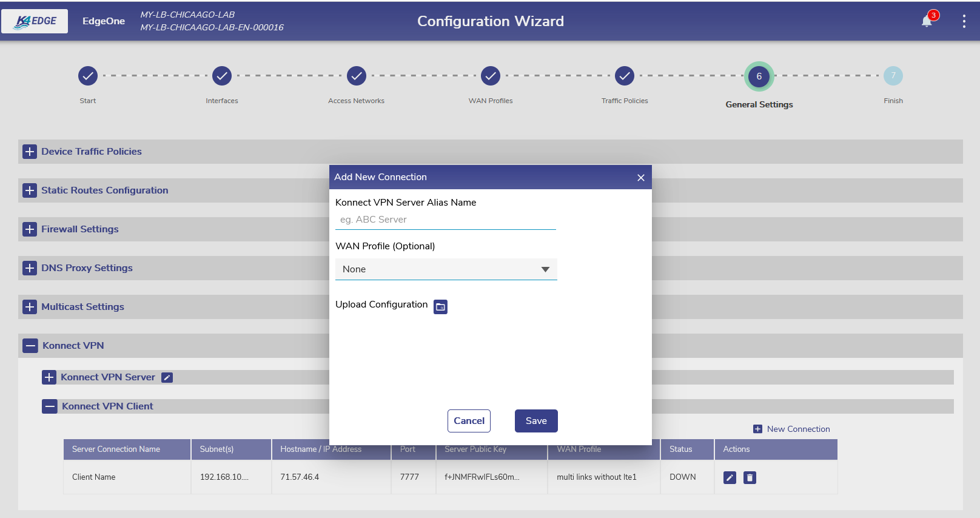Close the Add New Connection dialog
Screen dimensions: 980x518
click(x=641, y=178)
